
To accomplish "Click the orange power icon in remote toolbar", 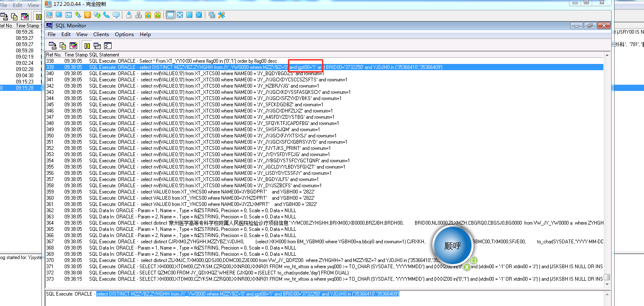I will click(x=87, y=15).
